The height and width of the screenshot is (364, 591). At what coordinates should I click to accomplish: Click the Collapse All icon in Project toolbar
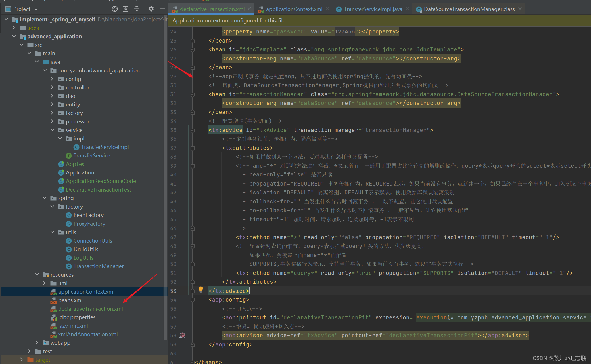[137, 9]
